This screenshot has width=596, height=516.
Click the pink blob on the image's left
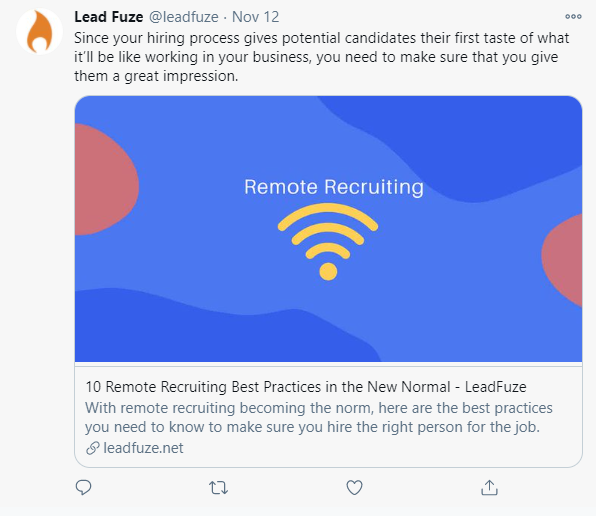point(105,179)
